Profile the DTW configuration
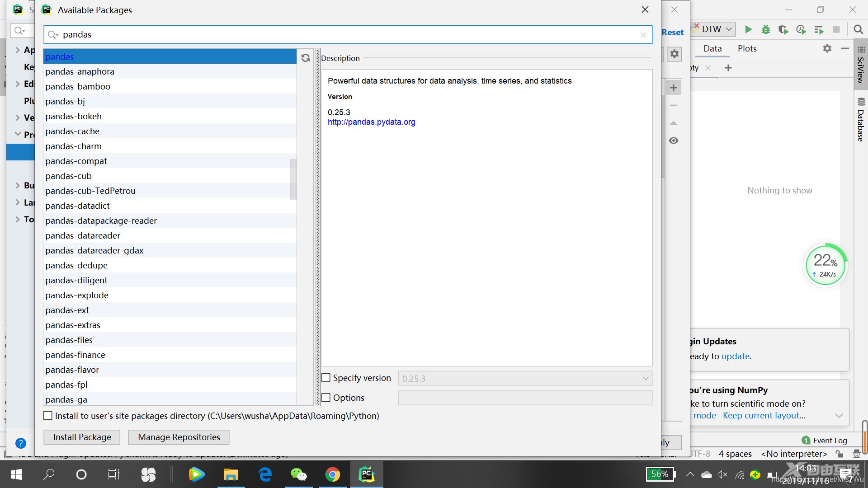This screenshot has width=868, height=488. [801, 29]
